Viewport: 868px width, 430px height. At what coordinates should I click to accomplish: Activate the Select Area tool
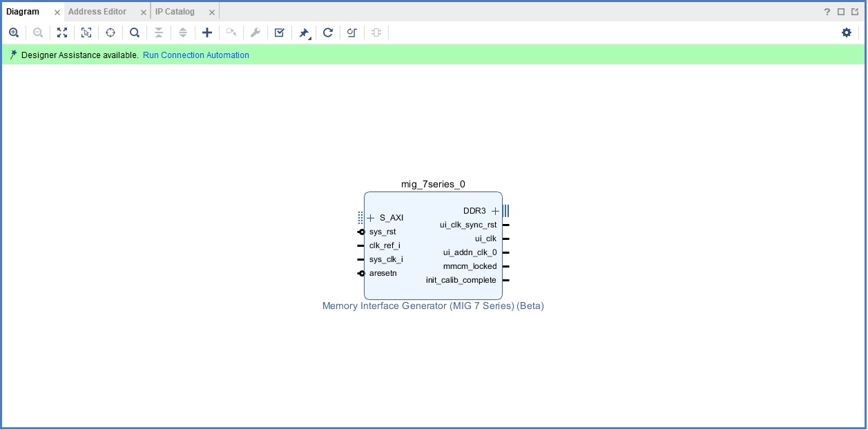tap(86, 32)
